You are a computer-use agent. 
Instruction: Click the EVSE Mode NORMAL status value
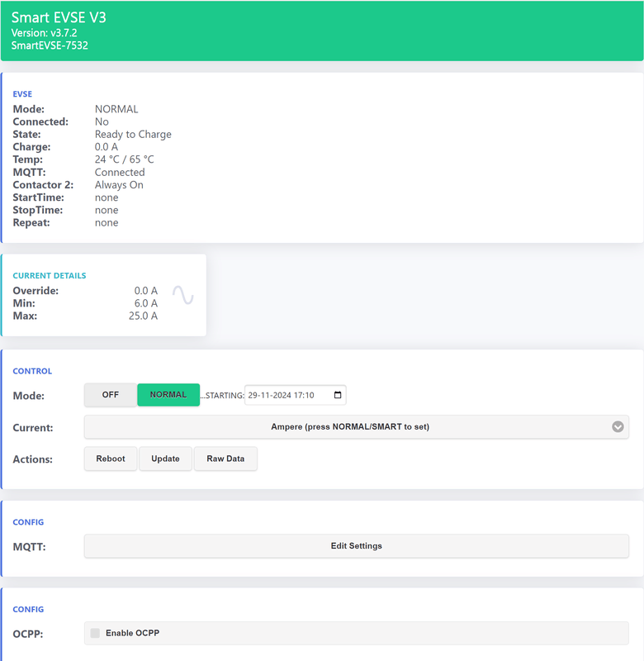[116, 109]
